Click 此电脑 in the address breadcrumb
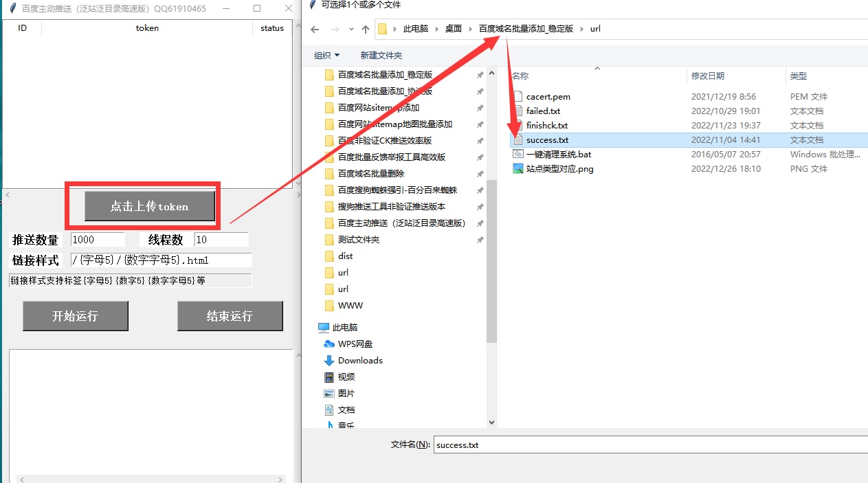The image size is (868, 483). click(x=415, y=29)
